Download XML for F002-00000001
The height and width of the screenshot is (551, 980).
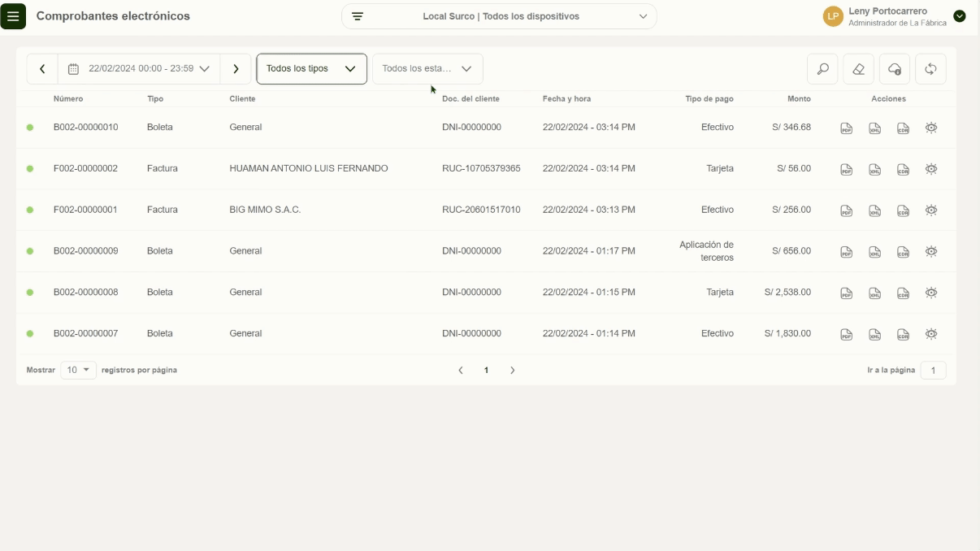tap(875, 210)
